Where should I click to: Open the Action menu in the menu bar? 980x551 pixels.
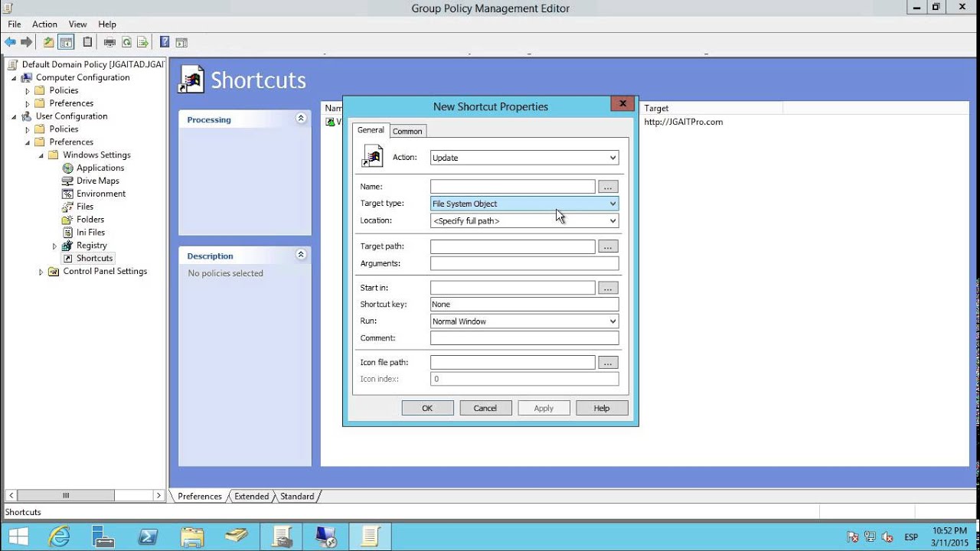click(x=44, y=24)
